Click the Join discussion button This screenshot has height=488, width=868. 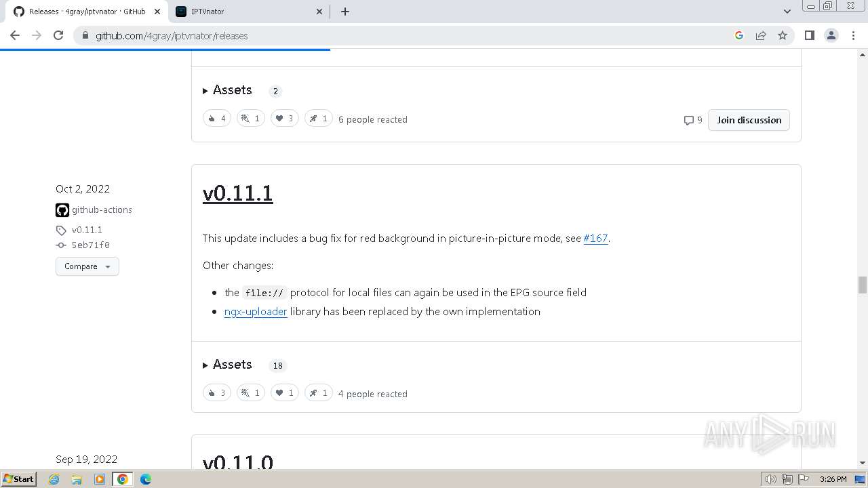[x=749, y=120]
